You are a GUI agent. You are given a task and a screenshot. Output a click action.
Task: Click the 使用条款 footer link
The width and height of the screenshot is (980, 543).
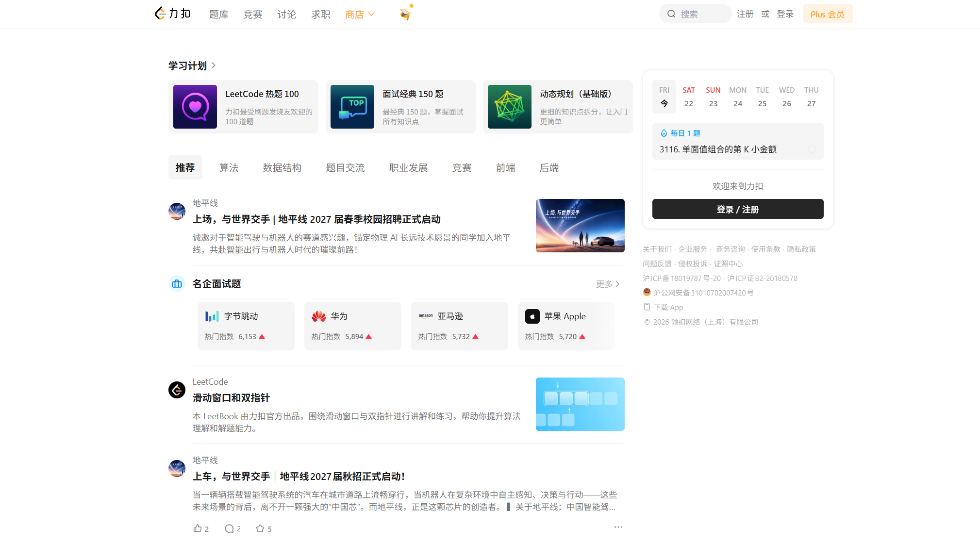(766, 249)
